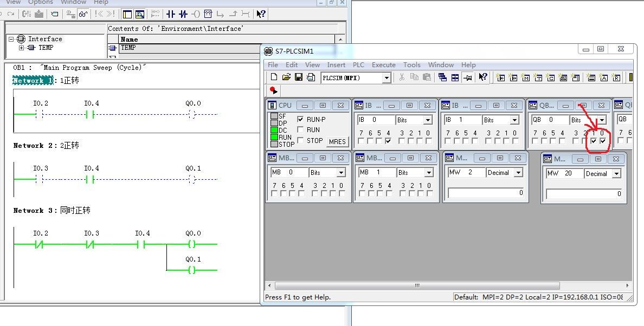Collapse the Interface tree node
Image resolution: width=644 pixels, height=326 pixels.
(11, 39)
